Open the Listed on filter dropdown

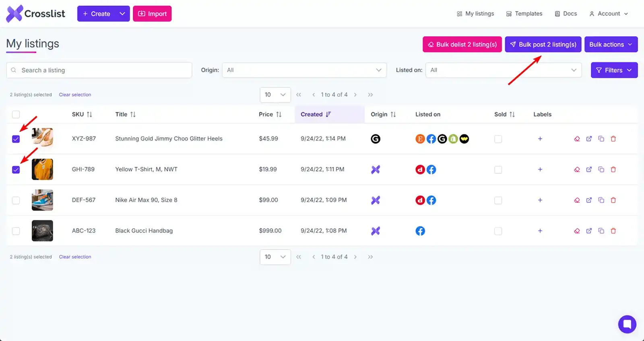504,70
